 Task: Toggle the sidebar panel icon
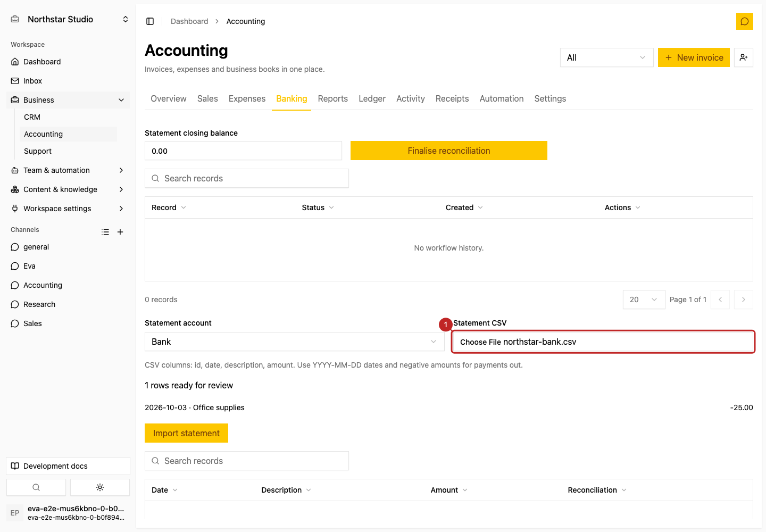(150, 21)
